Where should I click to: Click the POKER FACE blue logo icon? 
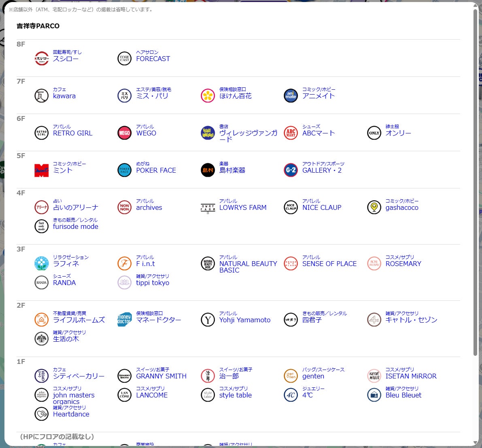tap(125, 170)
